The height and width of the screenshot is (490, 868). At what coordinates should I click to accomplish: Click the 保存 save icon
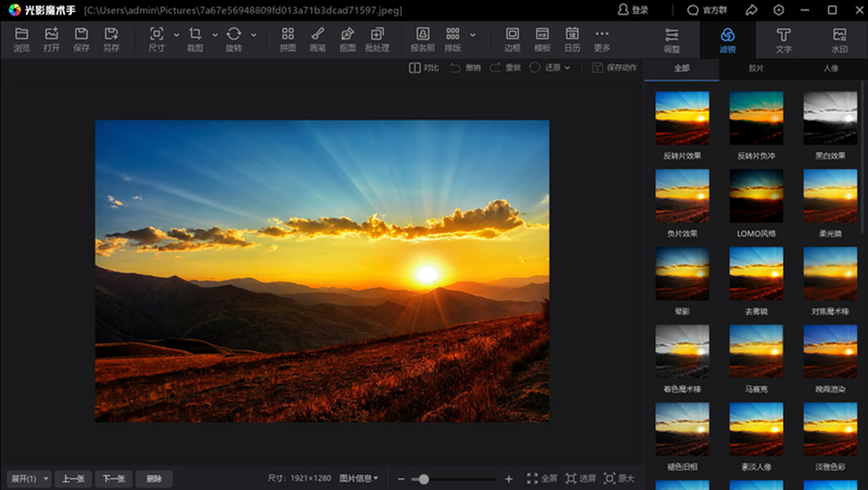81,38
